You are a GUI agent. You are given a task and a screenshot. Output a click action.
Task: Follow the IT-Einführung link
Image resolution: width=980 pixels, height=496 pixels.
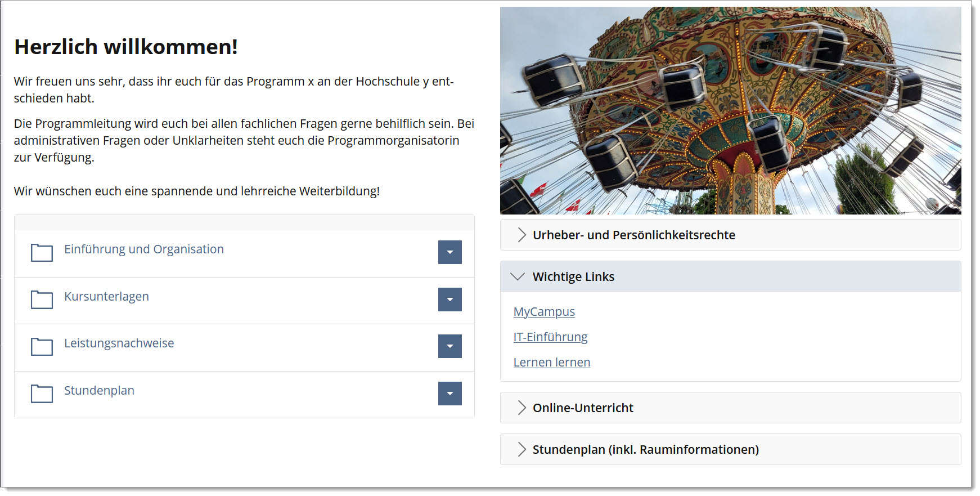pyautogui.click(x=550, y=337)
